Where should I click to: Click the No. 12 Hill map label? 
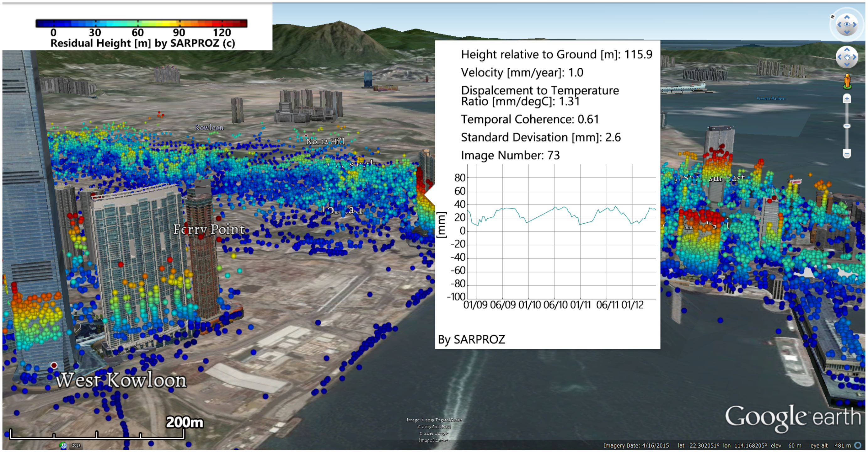(x=325, y=141)
